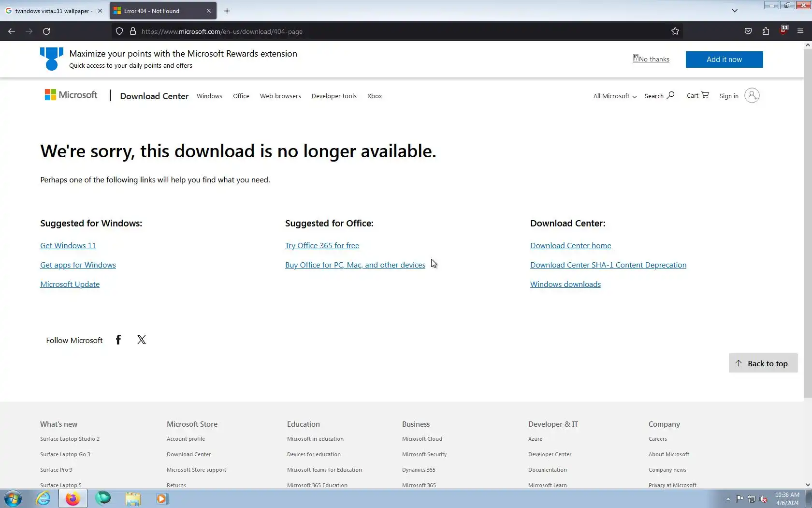Open the Developer tools nav item
Screen dimensions: 812x508
[x=334, y=96]
